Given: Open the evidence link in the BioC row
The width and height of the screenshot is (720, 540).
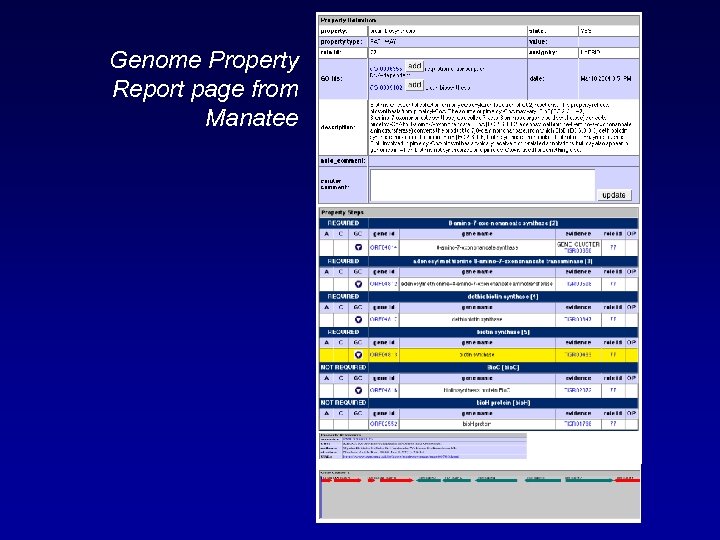Looking at the screenshot, I should tap(578, 390).
